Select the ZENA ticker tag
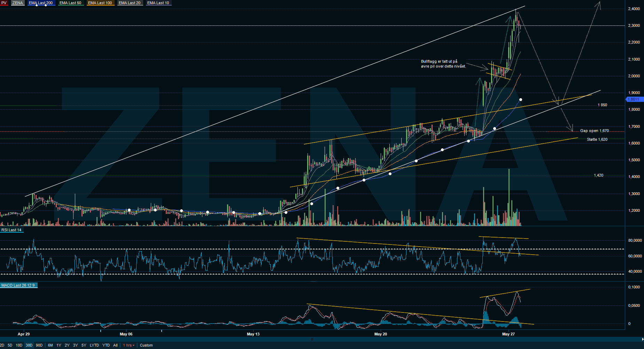The height and width of the screenshot is (349, 644). pyautogui.click(x=18, y=3)
